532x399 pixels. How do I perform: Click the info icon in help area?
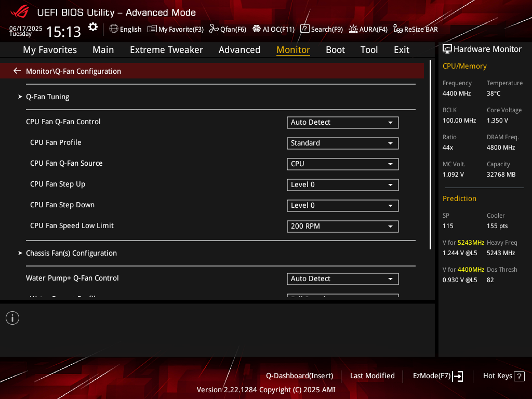point(12,318)
